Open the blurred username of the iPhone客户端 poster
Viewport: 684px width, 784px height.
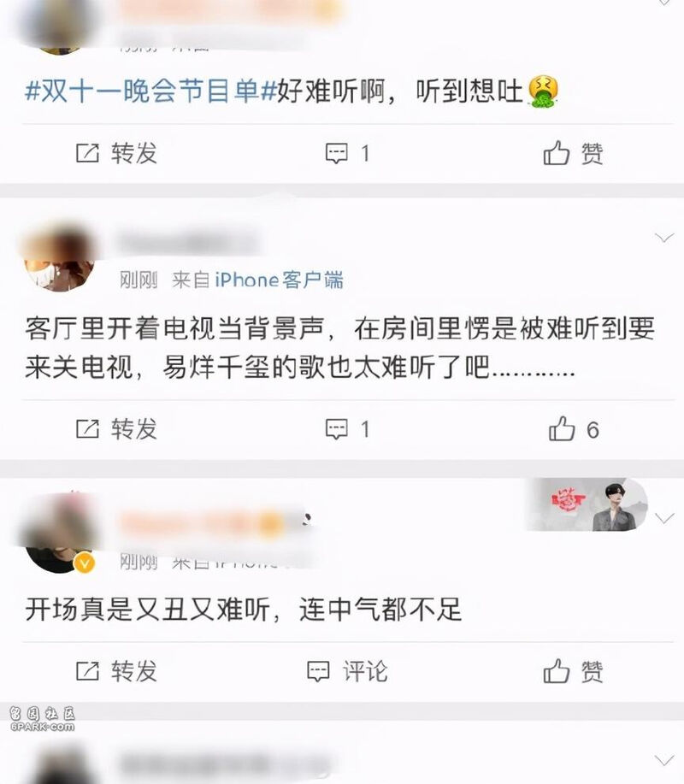click(x=187, y=244)
